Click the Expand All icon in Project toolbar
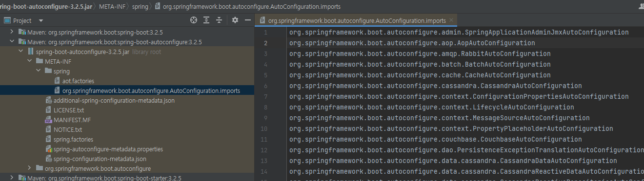The image size is (644, 181). [x=206, y=20]
